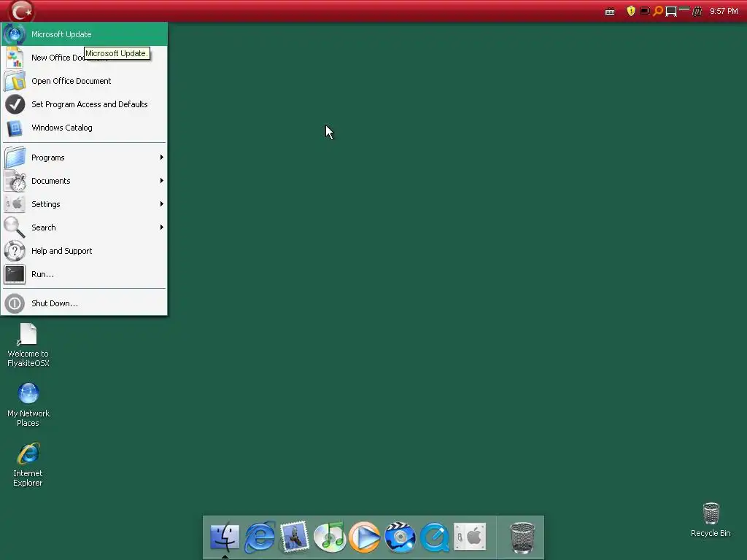This screenshot has height=560, width=747.
Task: Click the white monitor tray icon
Action: click(671, 11)
